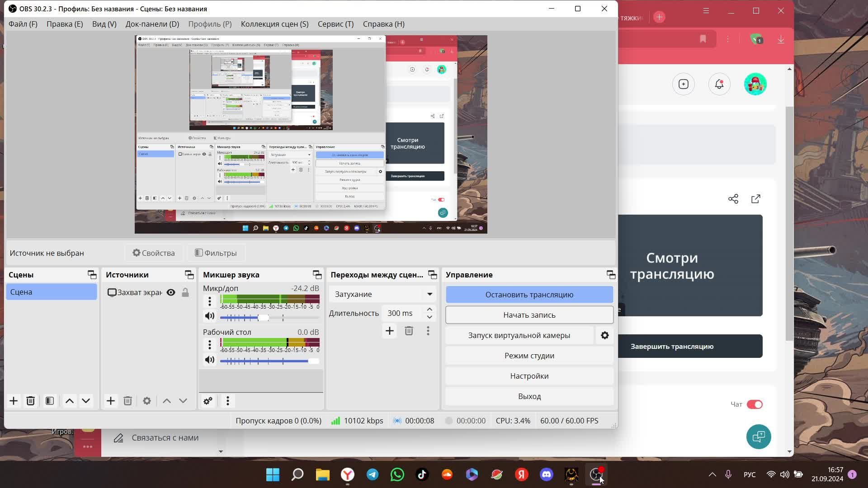Open the Коллекция сцен menu
868x488 pixels.
(274, 24)
